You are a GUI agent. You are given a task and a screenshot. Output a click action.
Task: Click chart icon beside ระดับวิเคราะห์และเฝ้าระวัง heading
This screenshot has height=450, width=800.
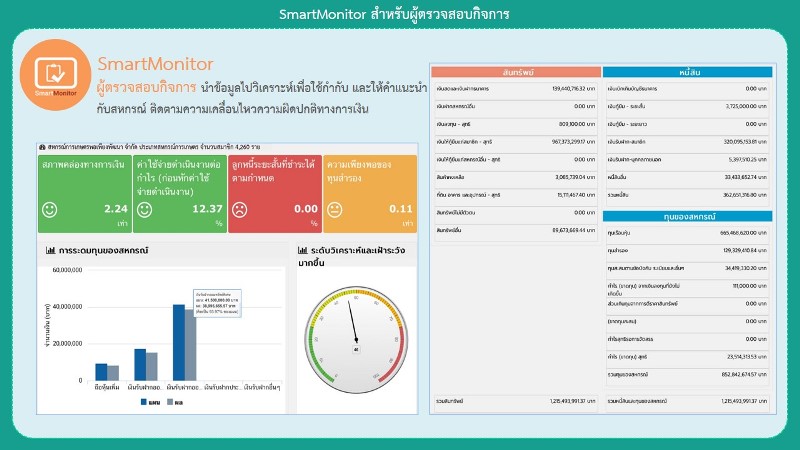pyautogui.click(x=303, y=251)
